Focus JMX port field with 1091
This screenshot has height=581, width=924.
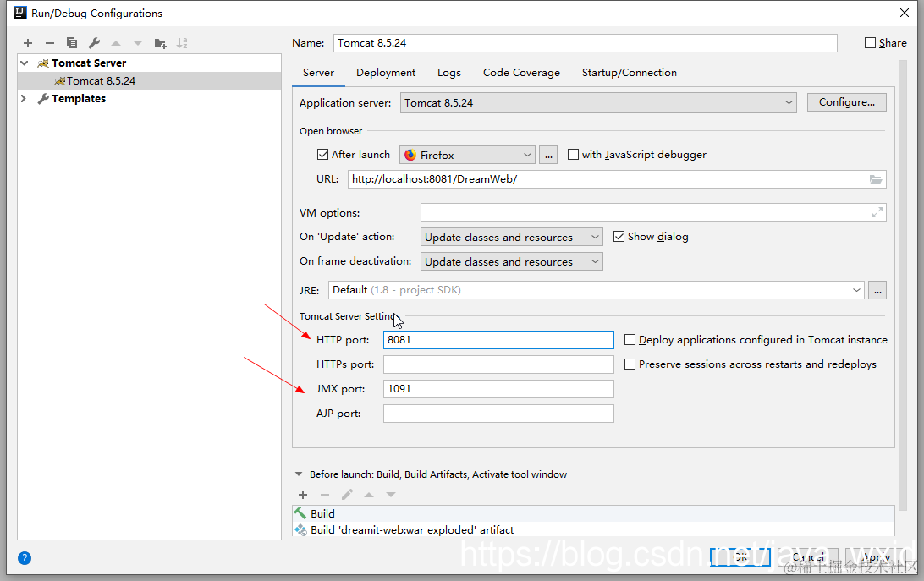[x=498, y=389]
